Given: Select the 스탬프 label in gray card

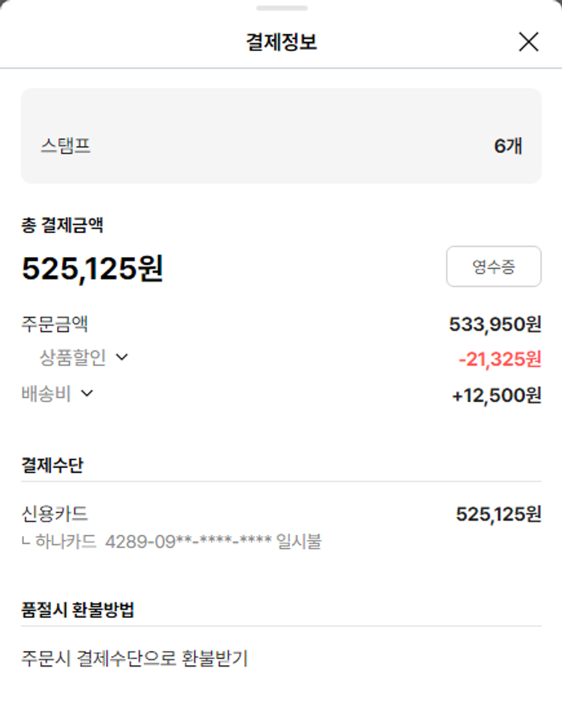Looking at the screenshot, I should click(66, 145).
